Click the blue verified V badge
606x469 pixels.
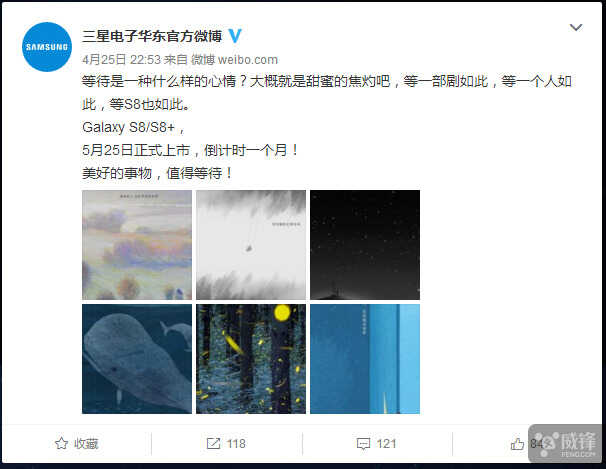(235, 36)
